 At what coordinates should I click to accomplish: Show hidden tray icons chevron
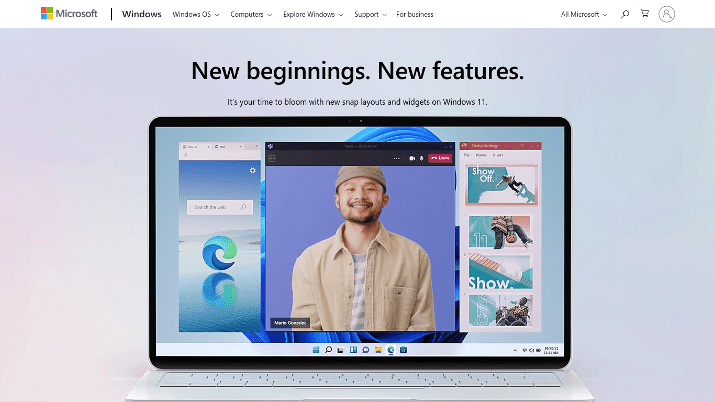click(x=515, y=350)
